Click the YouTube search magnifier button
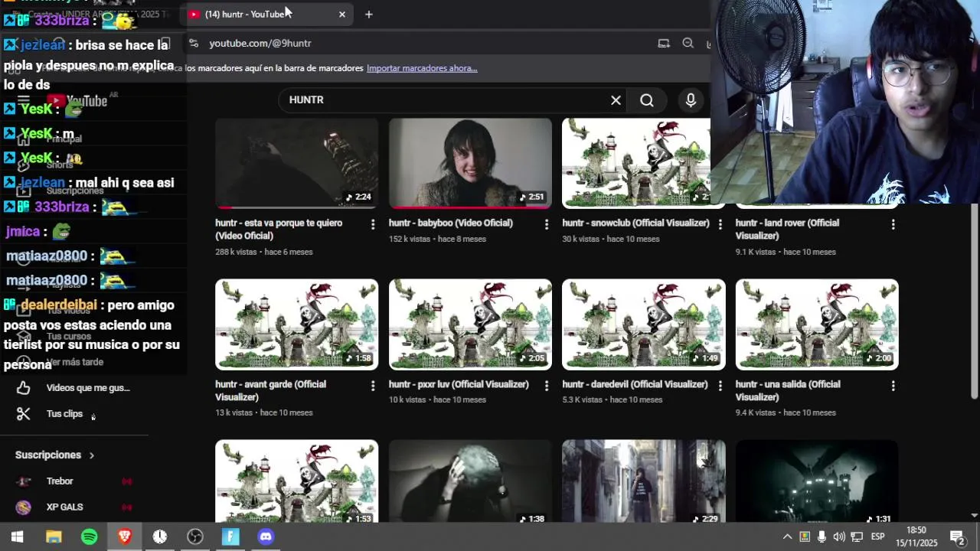The image size is (980, 551). [x=647, y=100]
